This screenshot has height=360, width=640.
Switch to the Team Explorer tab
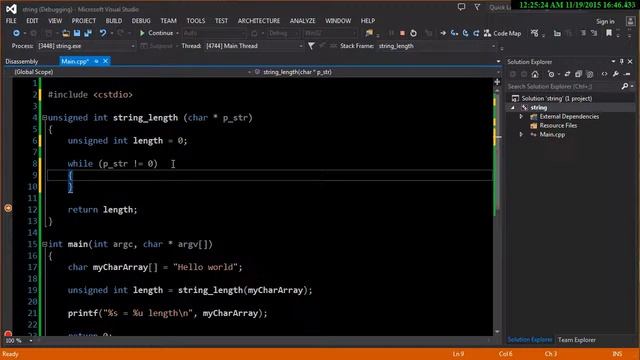(x=576, y=340)
